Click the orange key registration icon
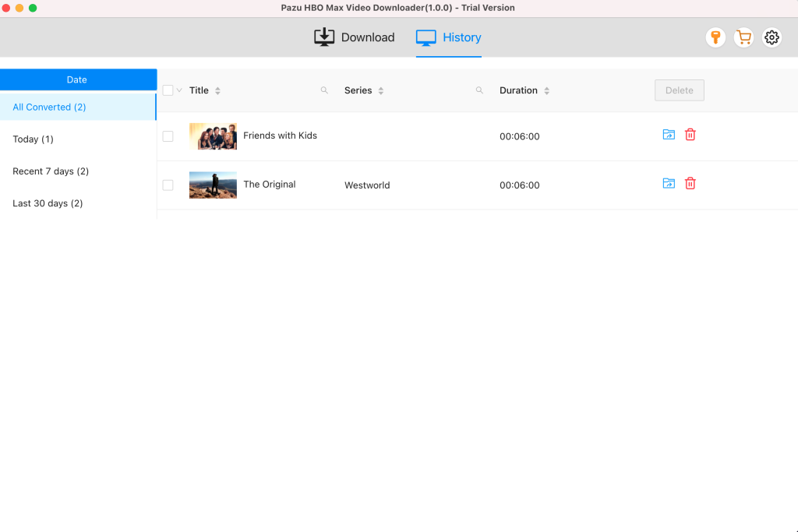This screenshot has height=532, width=798. click(x=715, y=37)
